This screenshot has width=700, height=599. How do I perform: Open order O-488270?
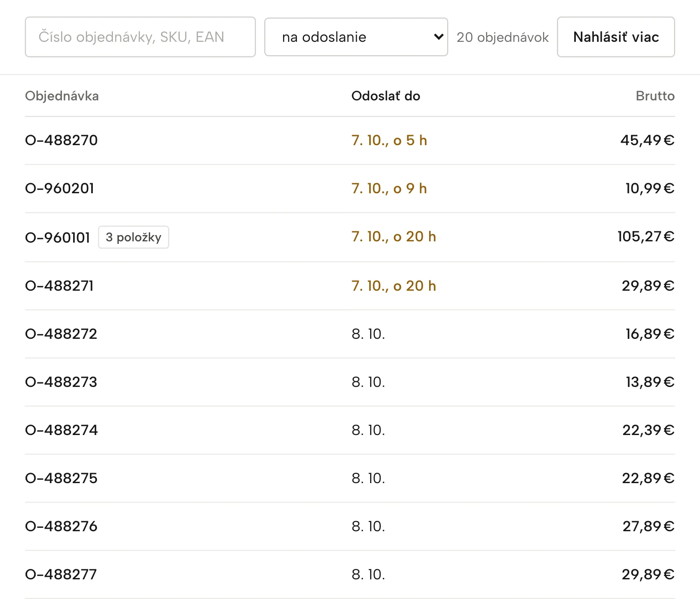61,140
